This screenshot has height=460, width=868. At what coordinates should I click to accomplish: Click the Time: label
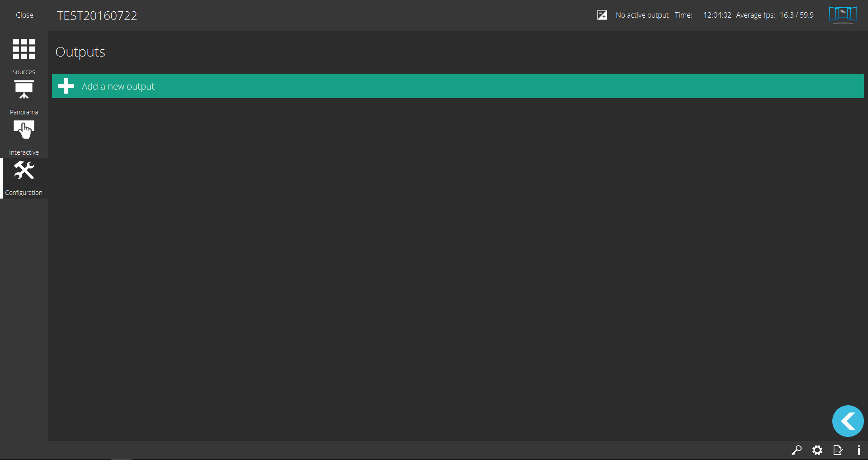pyautogui.click(x=684, y=15)
